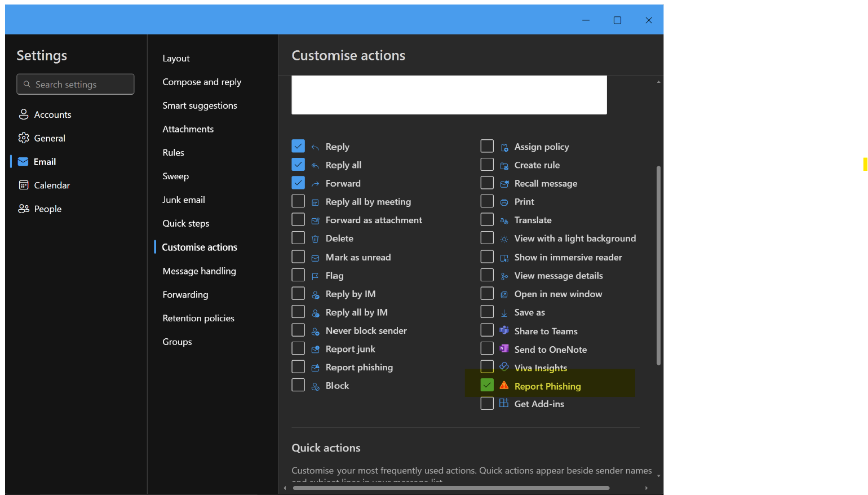Image resolution: width=868 pixels, height=495 pixels.
Task: Click the Print icon
Action: [503, 201]
